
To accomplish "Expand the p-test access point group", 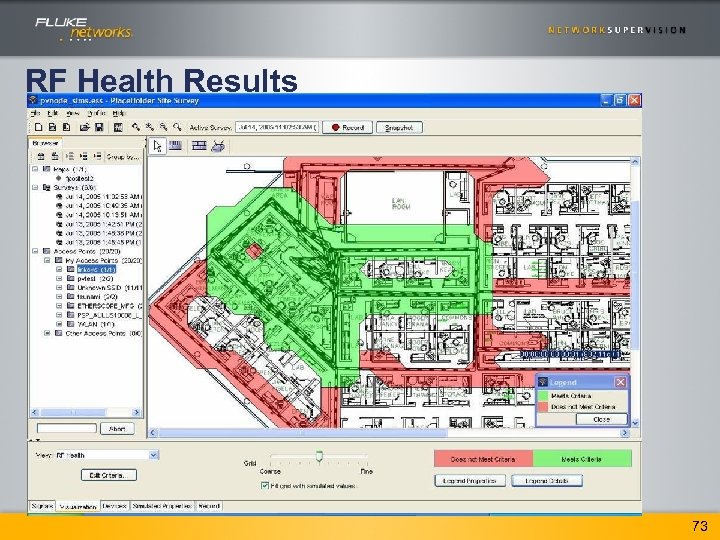I will point(59,278).
